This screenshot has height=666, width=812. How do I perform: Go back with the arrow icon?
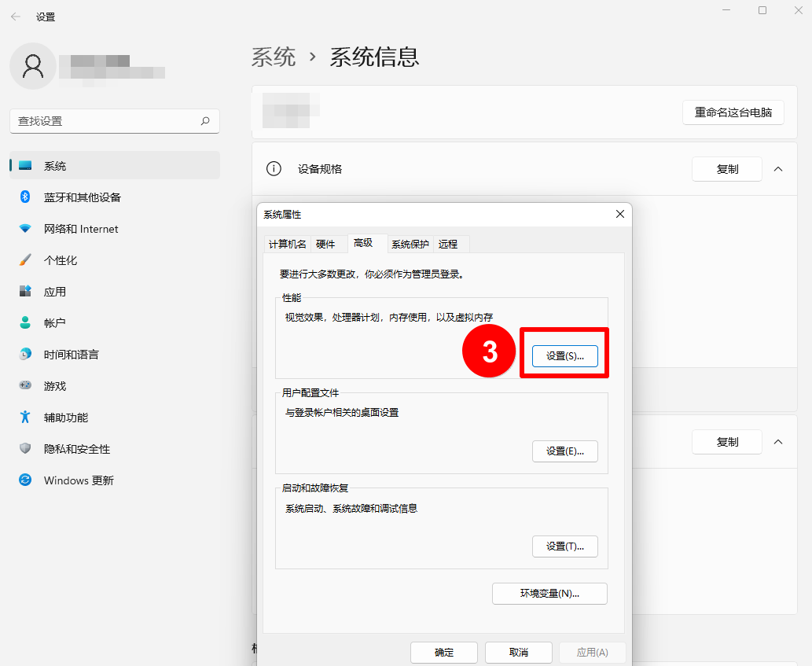click(x=16, y=17)
